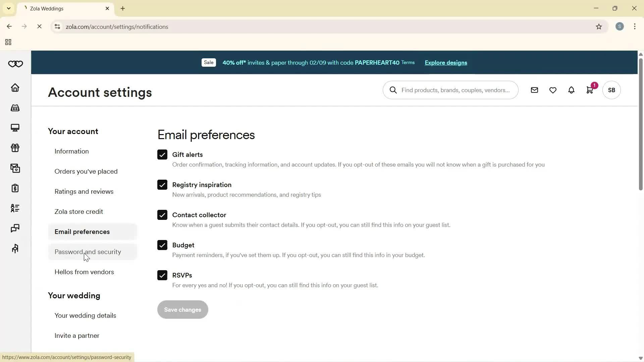This screenshot has width=644, height=362.
Task: Click the gift registry icon in sidebar
Action: 15,148
